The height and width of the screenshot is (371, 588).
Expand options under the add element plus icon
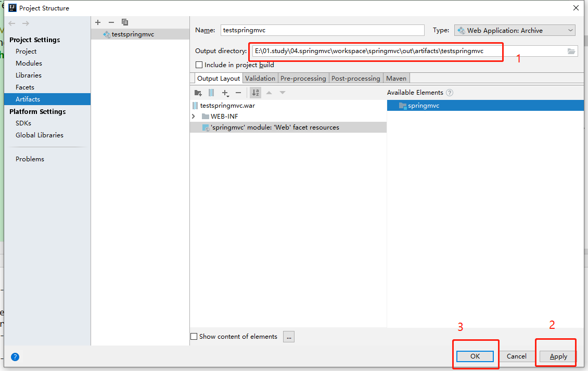click(225, 93)
